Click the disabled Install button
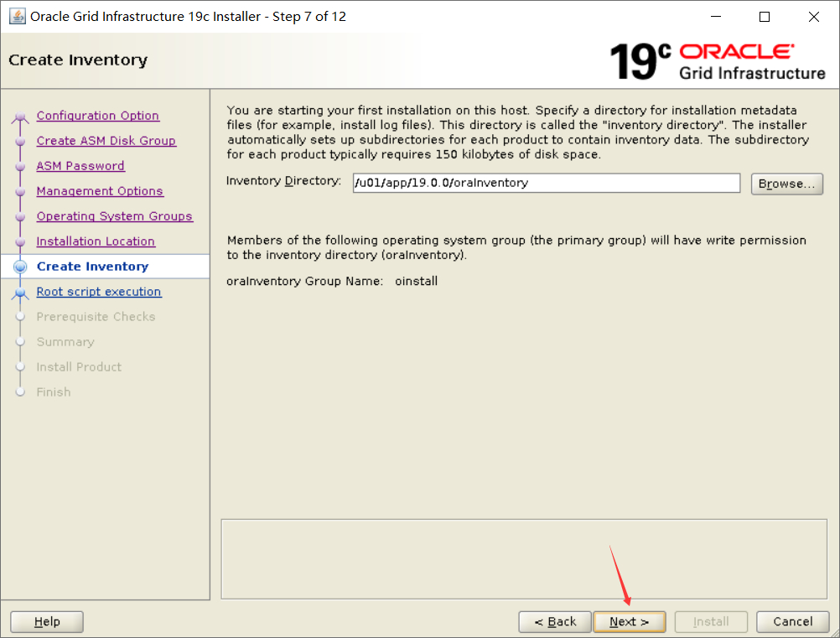840x638 pixels. coord(711,622)
